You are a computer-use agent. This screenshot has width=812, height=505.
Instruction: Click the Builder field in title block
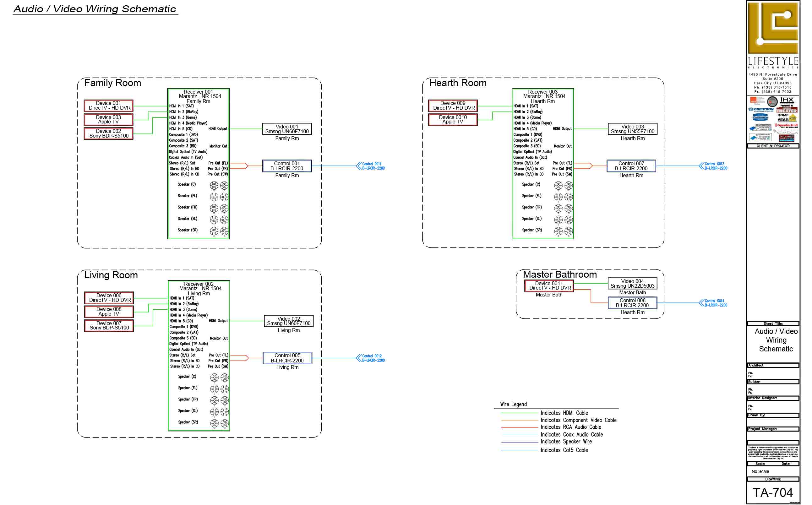pos(773,382)
